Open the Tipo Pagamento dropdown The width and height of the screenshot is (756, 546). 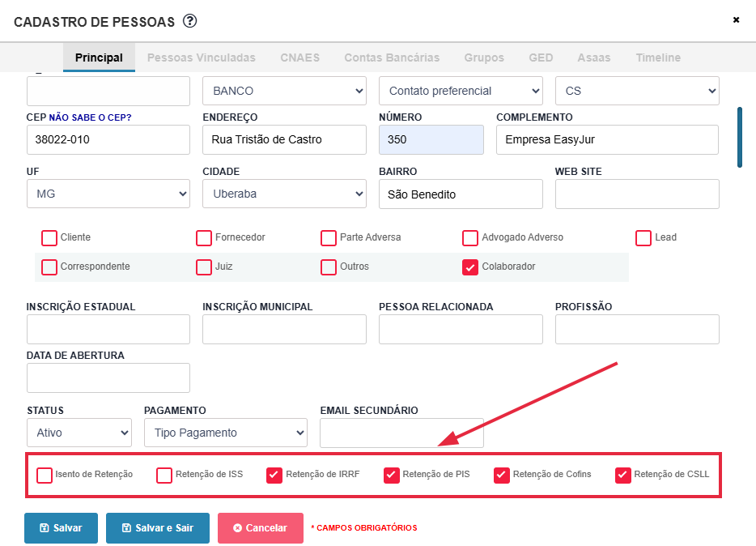[226, 433]
